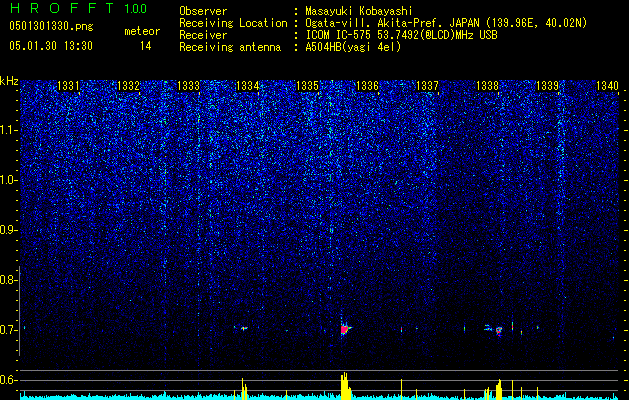Click the 1332 time marker
The width and height of the screenshot is (629, 400).
(128, 85)
